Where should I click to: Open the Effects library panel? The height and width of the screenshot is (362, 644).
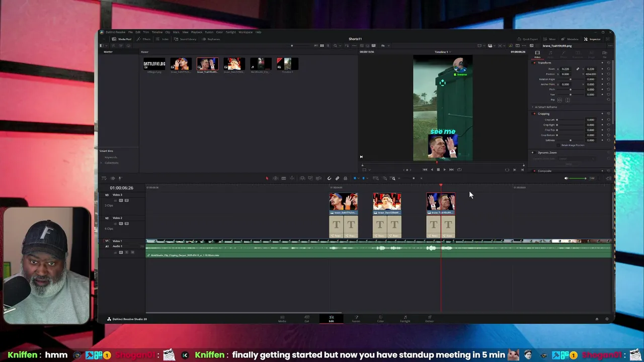[x=145, y=39]
